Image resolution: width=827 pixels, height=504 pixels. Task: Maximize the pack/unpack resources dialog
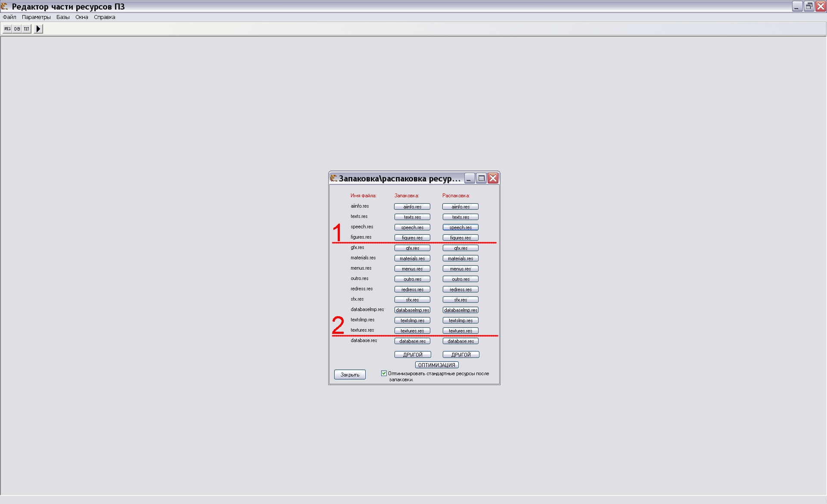click(x=481, y=178)
